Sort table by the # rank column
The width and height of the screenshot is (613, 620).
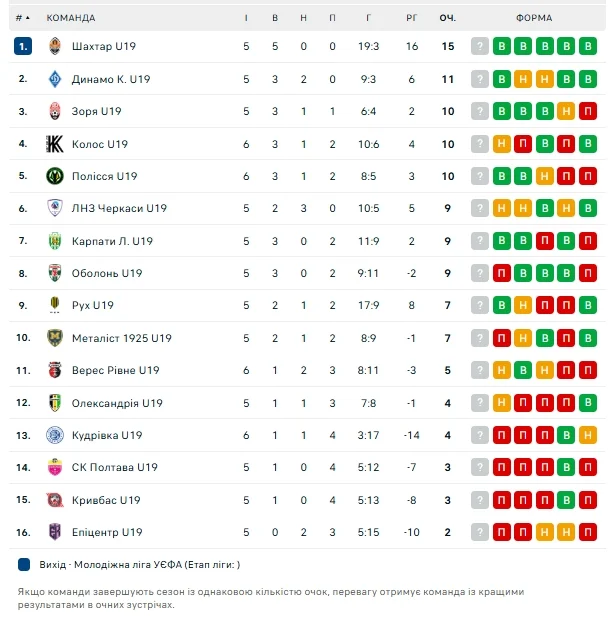(22, 18)
